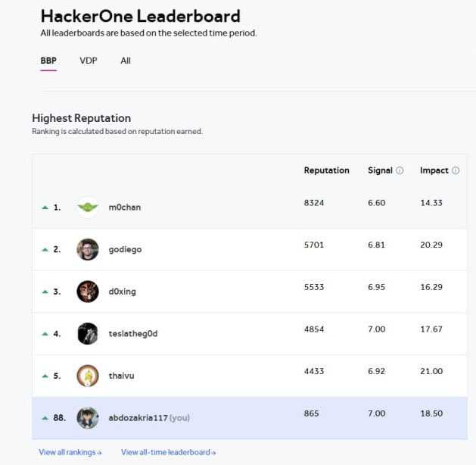Image resolution: width=476 pixels, height=465 pixels.
Task: Switch to the BBP tab
Action: pos(48,61)
